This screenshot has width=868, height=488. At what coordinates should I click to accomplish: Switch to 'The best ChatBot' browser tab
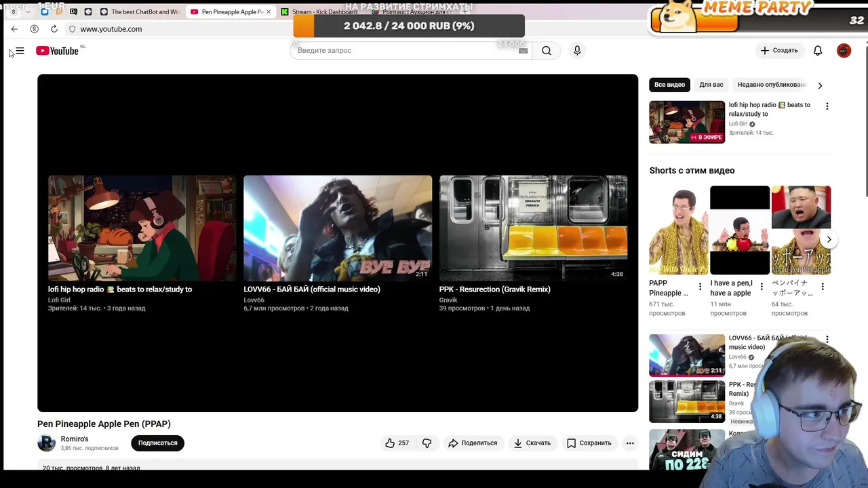pos(140,12)
